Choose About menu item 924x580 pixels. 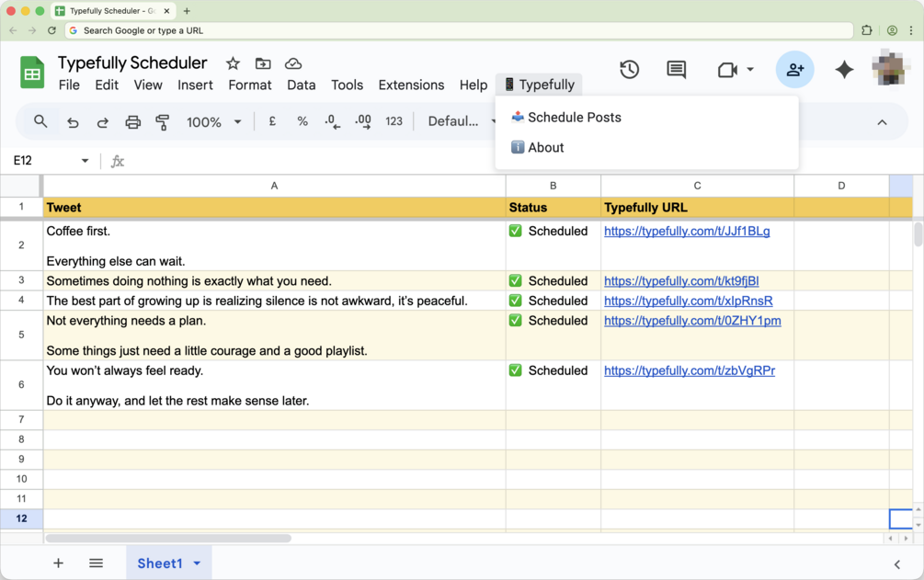click(x=647, y=147)
